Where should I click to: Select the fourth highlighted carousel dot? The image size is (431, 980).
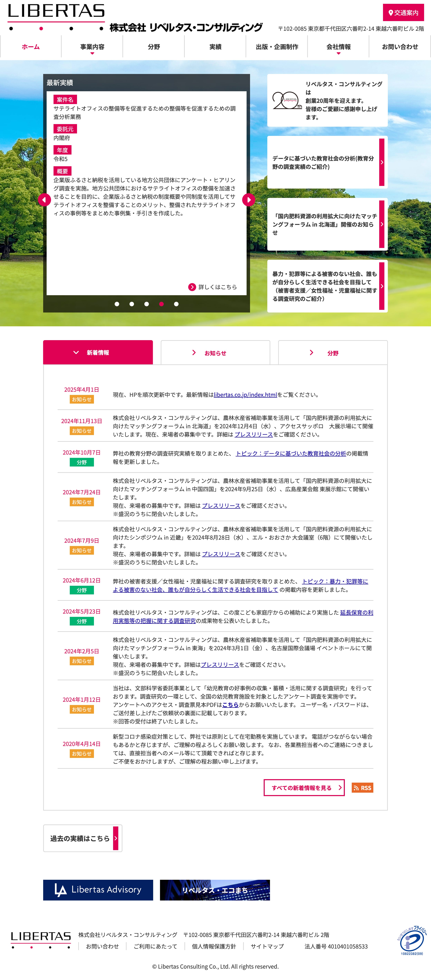161,304
